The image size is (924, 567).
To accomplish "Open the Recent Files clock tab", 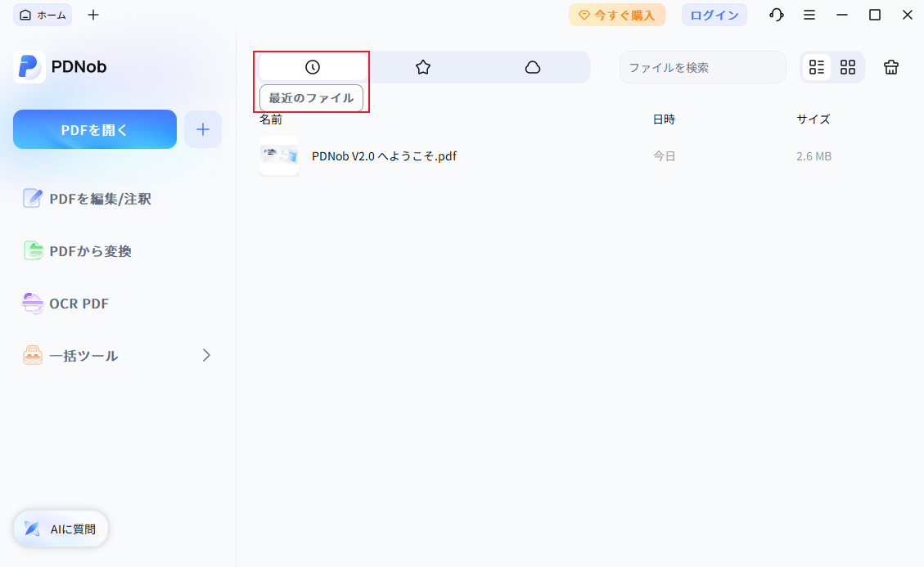I will (312, 67).
